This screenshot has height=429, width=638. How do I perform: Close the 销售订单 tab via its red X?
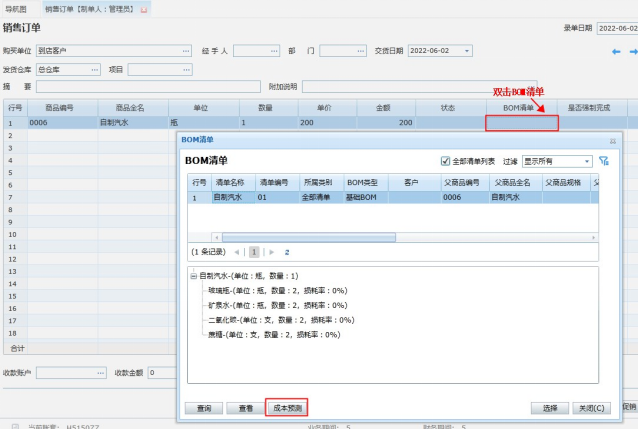(144, 10)
